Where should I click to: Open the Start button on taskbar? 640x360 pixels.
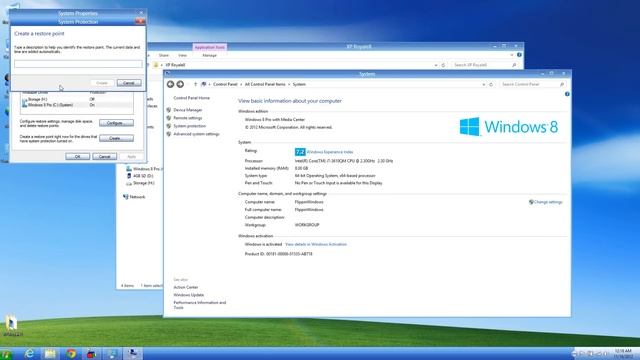pos(6,354)
